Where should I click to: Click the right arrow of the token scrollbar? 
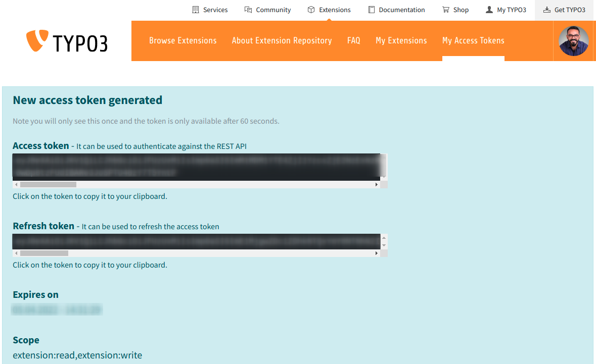(x=376, y=185)
